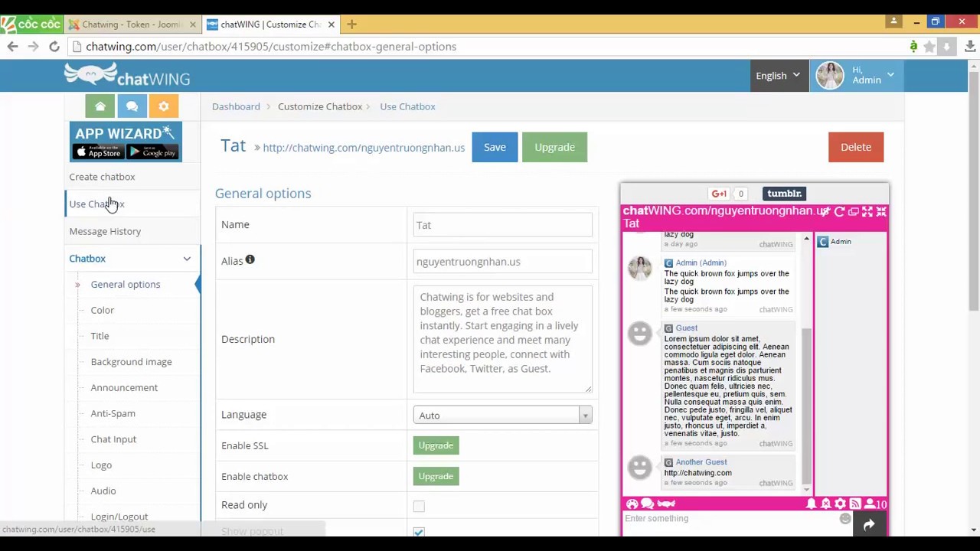Go to Dashboard breadcrumb
This screenshot has height=551, width=980.
point(236,106)
